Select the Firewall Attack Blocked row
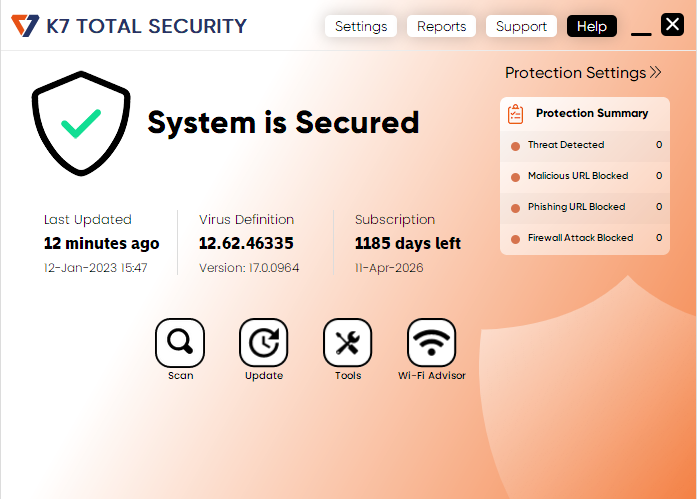 pyautogui.click(x=585, y=238)
